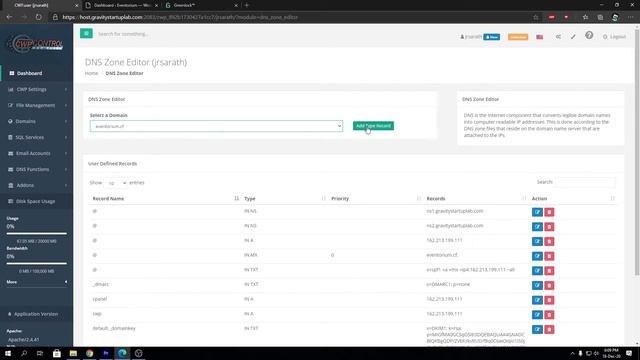This screenshot has height=360, width=640.
Task: Click the orange badge in top bar
Action: (518, 37)
